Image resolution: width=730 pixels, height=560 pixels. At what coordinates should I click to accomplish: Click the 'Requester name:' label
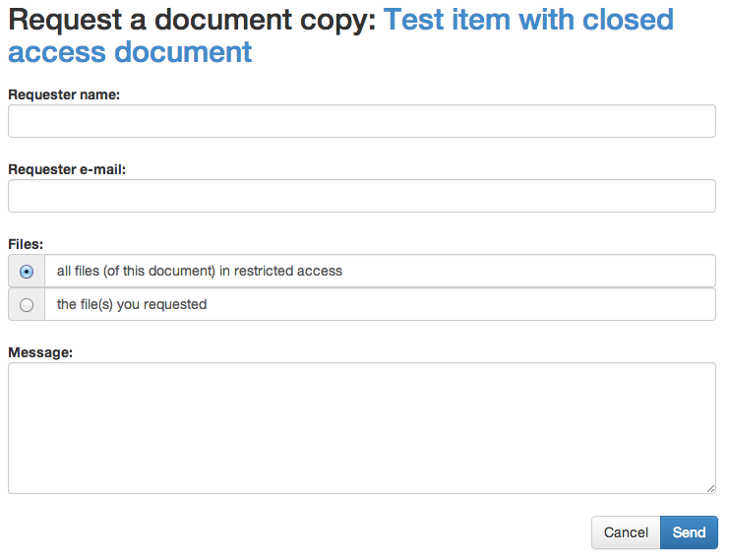point(64,94)
